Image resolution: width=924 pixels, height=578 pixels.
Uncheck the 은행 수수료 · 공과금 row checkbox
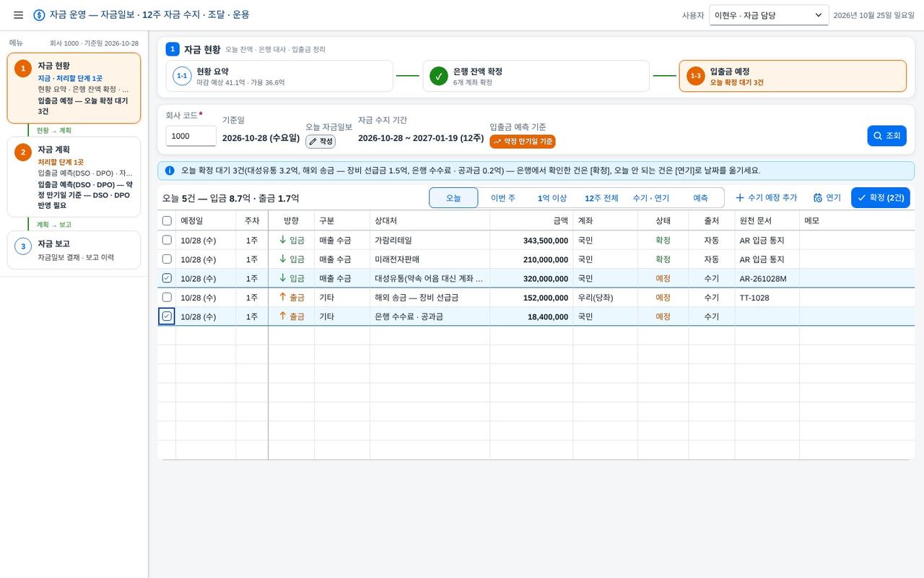point(167,316)
